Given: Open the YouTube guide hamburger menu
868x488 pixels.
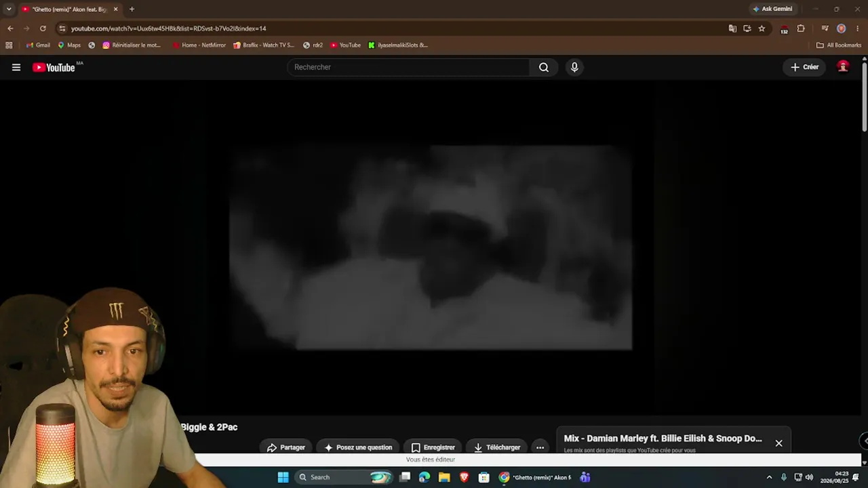Looking at the screenshot, I should point(16,67).
